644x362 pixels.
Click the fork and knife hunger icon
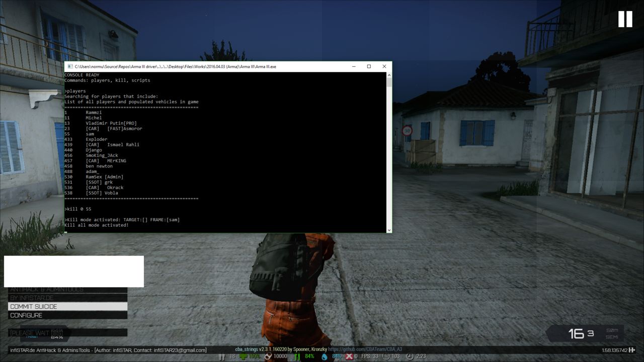point(297,356)
